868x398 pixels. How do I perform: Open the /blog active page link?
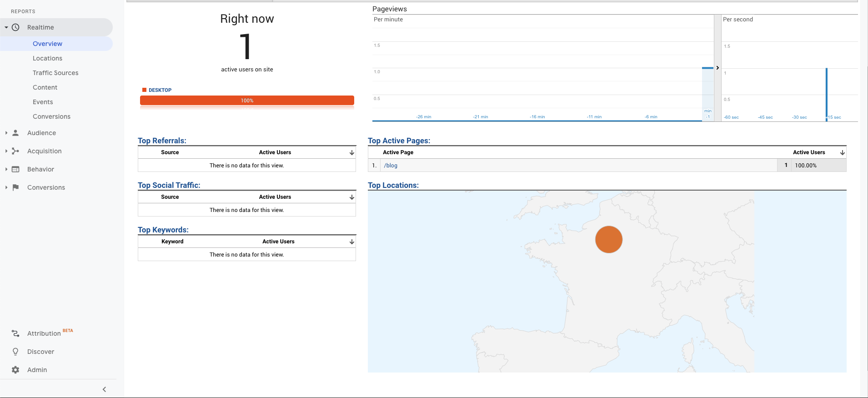point(391,166)
